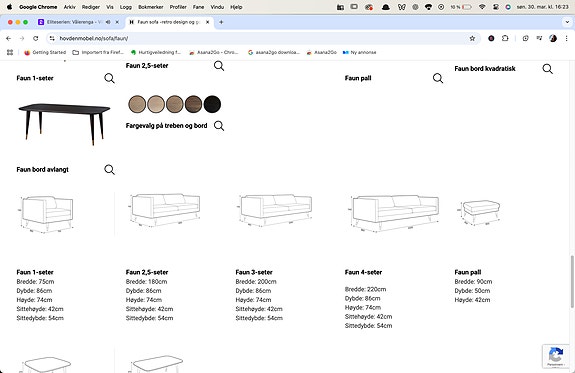Select the black color swatch

(212, 104)
